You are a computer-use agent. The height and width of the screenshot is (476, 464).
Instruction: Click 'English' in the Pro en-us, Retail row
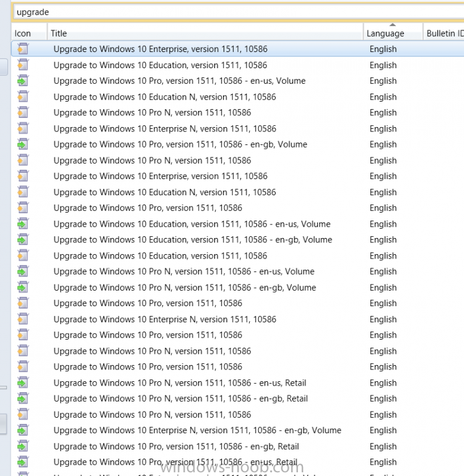click(x=383, y=462)
